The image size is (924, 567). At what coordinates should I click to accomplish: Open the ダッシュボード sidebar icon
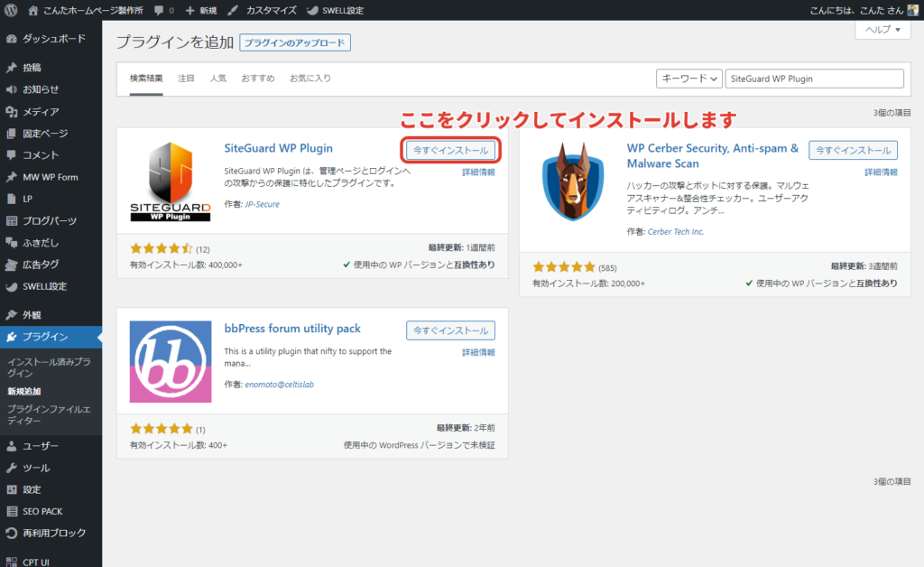(11, 39)
